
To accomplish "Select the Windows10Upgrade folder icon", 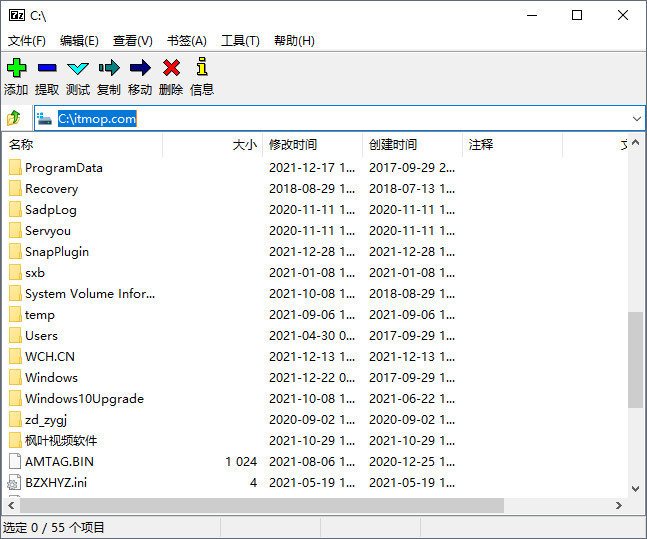I will (15, 399).
